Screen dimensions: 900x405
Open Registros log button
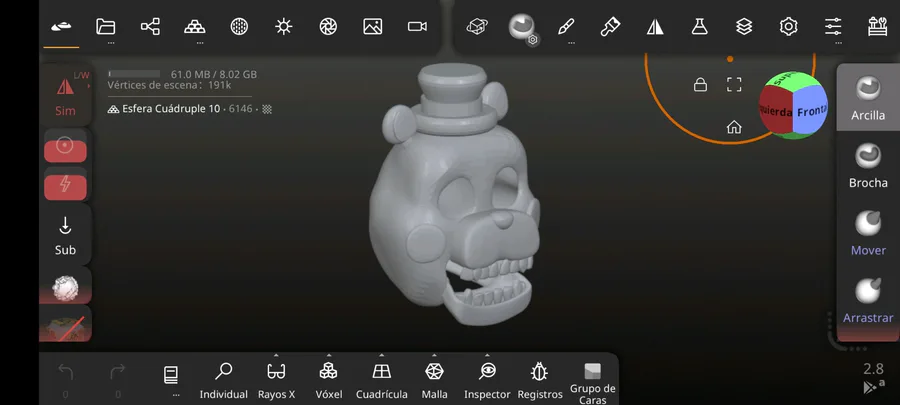pyautogui.click(x=540, y=381)
